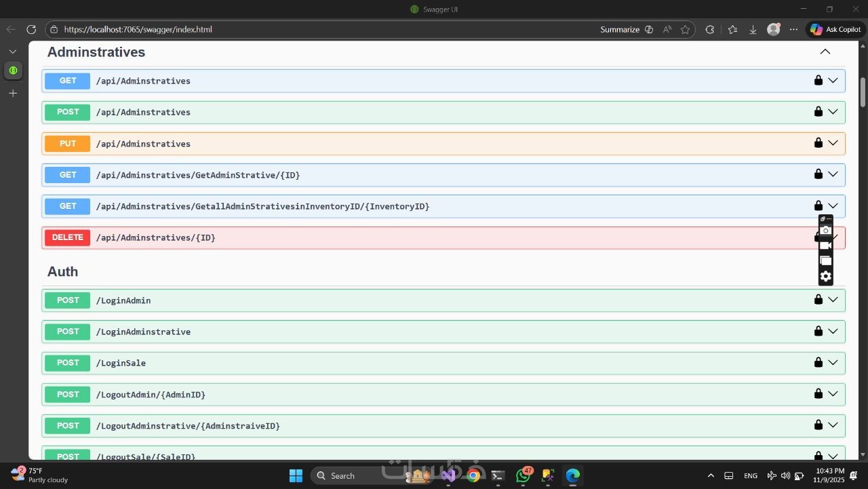
Task: Click the lock on /LogoutAdminstrative/{AdminstraiveID}
Action: click(x=818, y=425)
